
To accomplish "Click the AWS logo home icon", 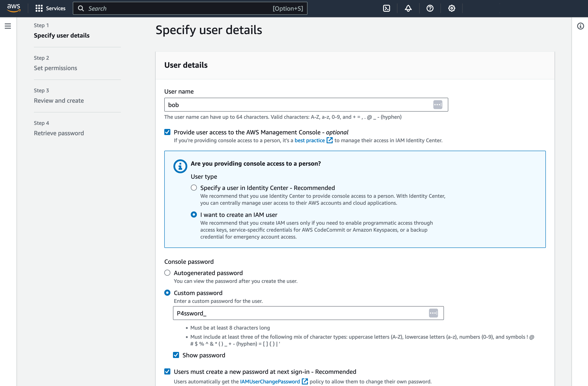I will coord(14,8).
